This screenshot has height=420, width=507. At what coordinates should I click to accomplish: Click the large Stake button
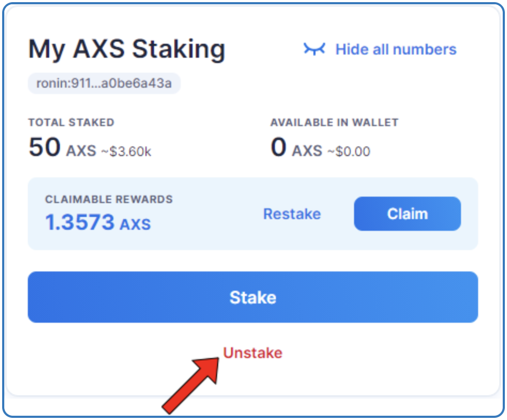coord(253,297)
